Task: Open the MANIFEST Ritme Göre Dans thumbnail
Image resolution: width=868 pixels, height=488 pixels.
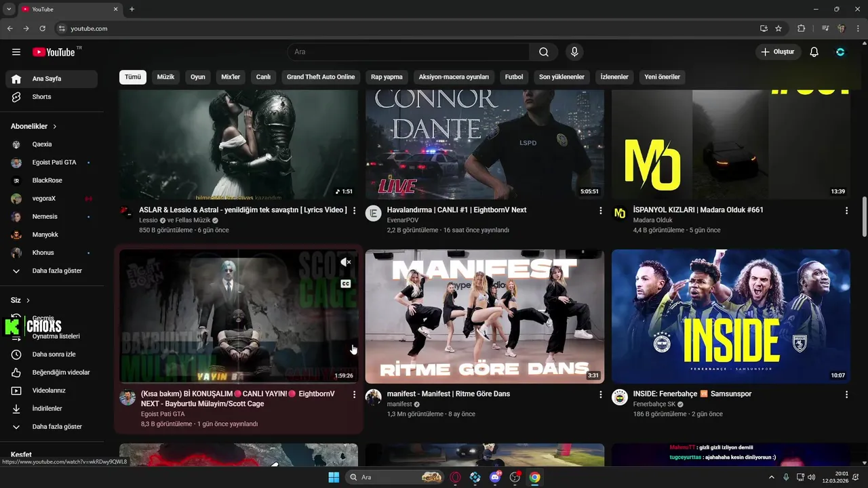Action: pos(485,317)
